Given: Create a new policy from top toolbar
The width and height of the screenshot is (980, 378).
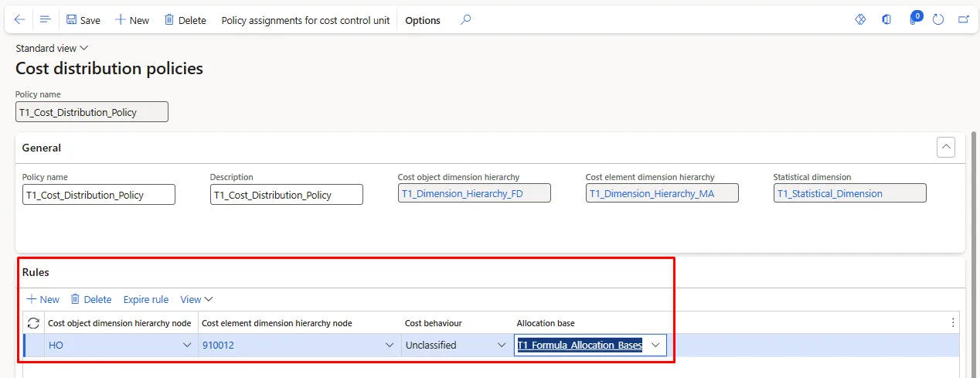Looking at the screenshot, I should pyautogui.click(x=132, y=20).
